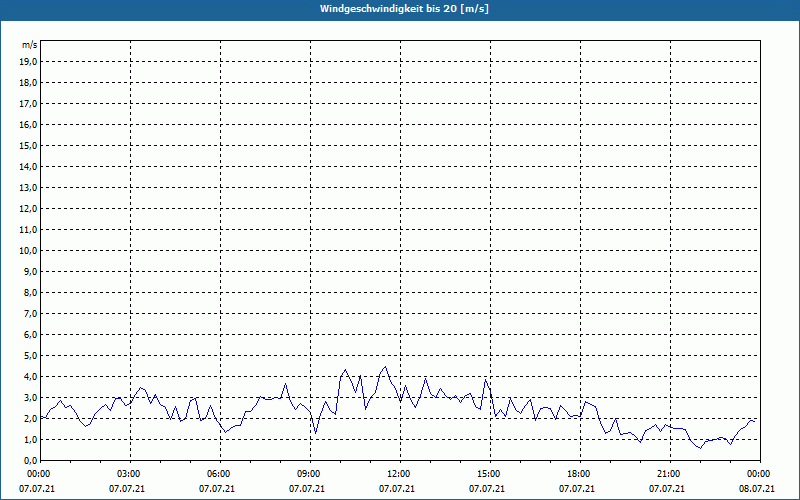Click the 12:00 x-axis time label
800x500 pixels.
[399, 474]
